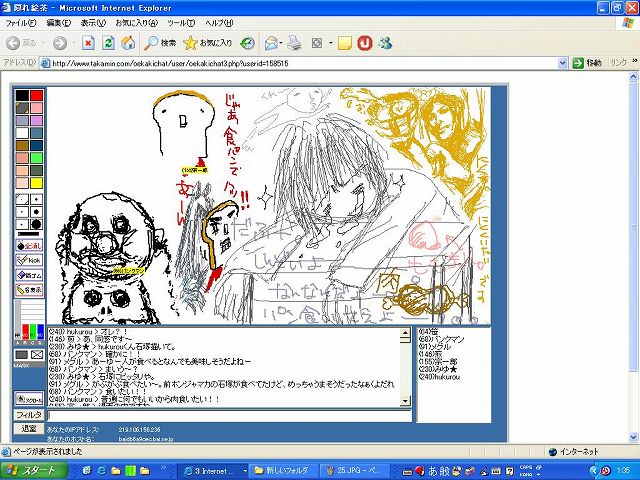The height and width of the screenshot is (480, 640).
Task: Switch to 新しいフォルダ taskbar window
Action: (x=282, y=471)
